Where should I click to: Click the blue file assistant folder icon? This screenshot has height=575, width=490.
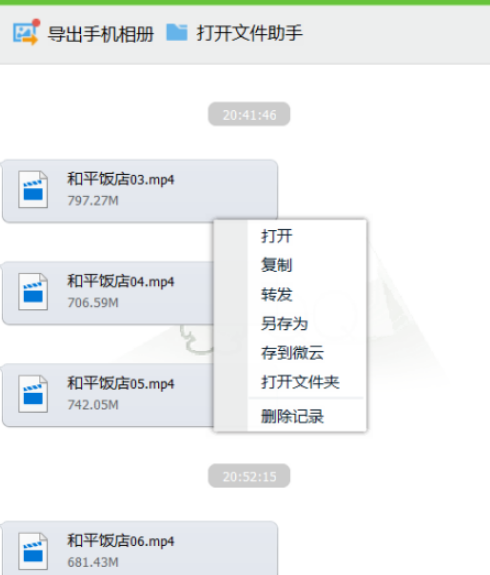[x=177, y=32]
